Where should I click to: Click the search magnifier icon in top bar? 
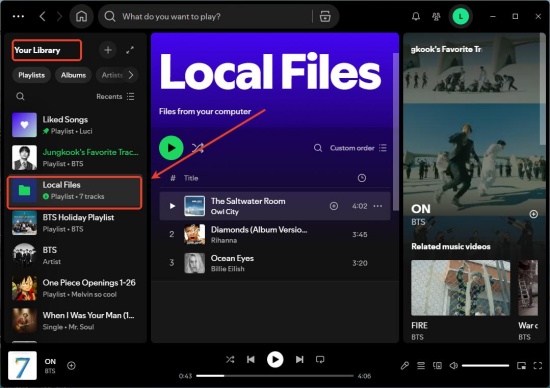(x=110, y=16)
